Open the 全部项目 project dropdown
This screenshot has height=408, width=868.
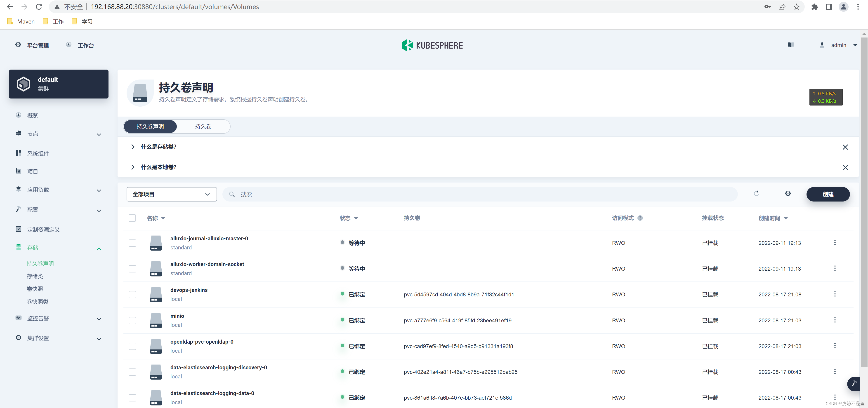[x=171, y=194]
